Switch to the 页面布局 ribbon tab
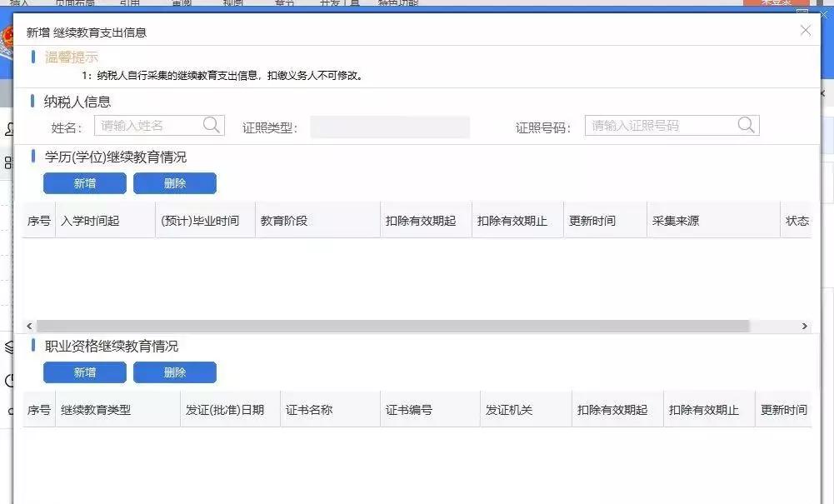Image resolution: width=834 pixels, height=504 pixels. (77, 3)
